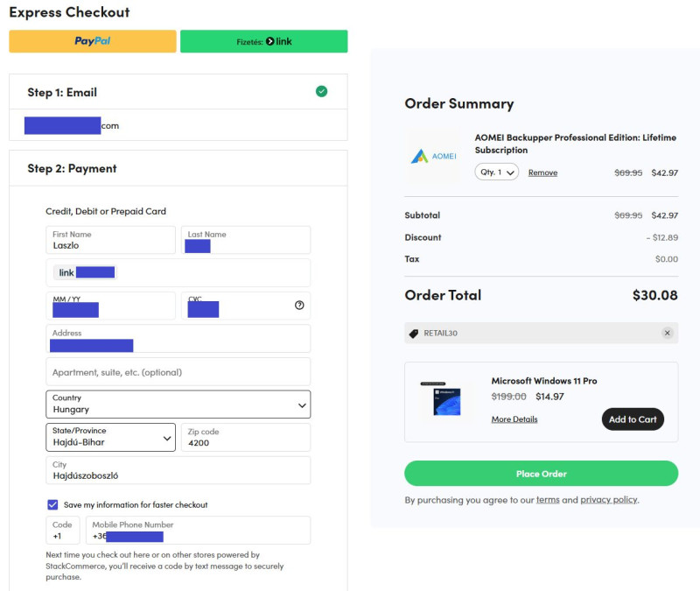This screenshot has width=700, height=591.
Task: Click the phone Code field showing +1
Action: click(x=63, y=531)
